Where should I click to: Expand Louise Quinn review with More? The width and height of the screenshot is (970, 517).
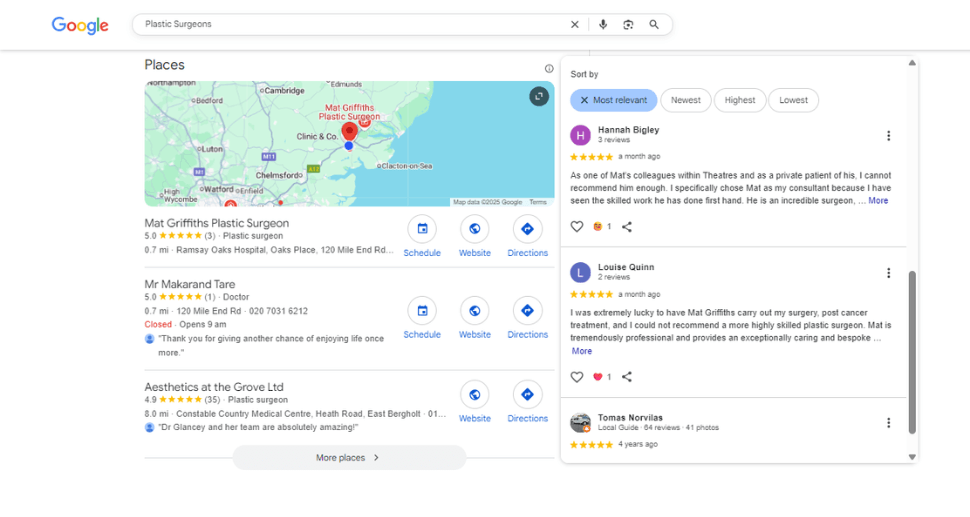(582, 351)
